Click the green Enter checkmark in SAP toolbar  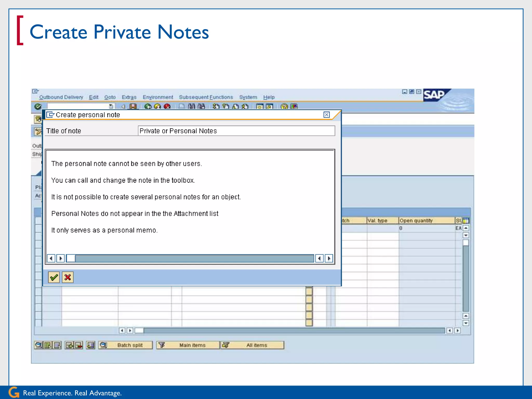click(x=38, y=106)
